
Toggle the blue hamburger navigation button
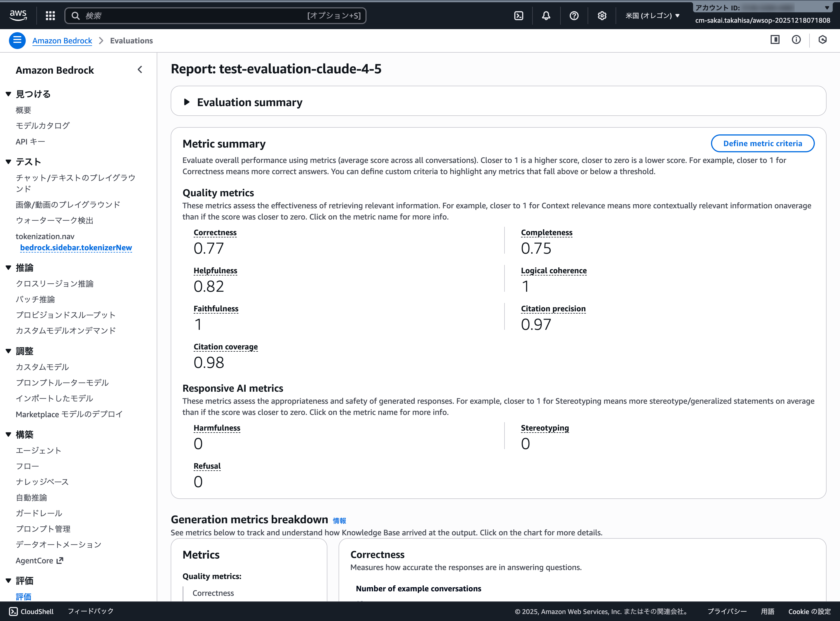tap(17, 40)
